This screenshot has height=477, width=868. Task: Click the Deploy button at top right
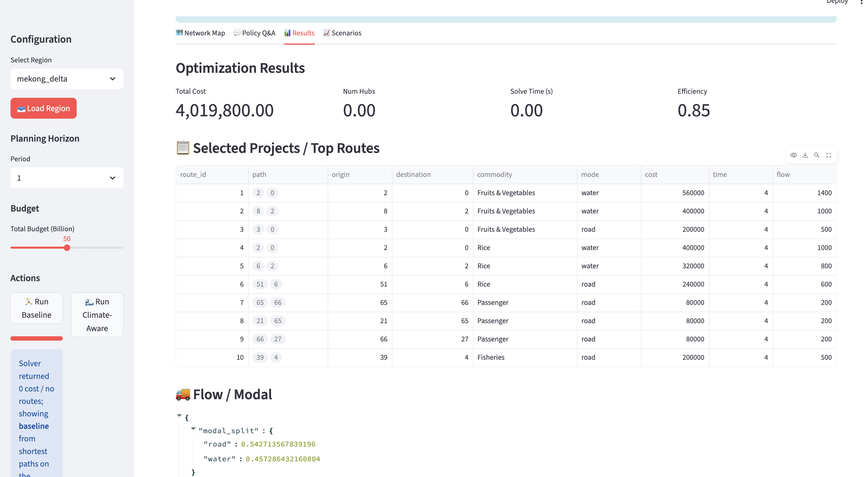pyautogui.click(x=837, y=2)
